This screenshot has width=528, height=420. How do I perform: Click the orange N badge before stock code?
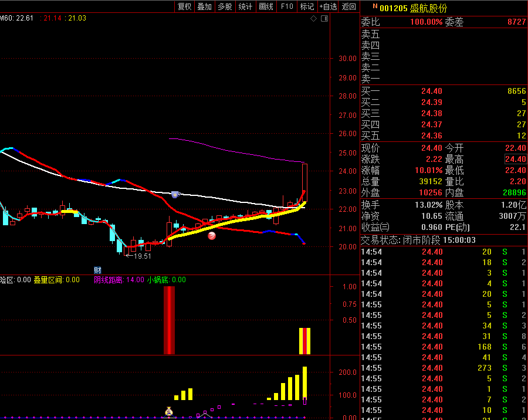tap(374, 6)
